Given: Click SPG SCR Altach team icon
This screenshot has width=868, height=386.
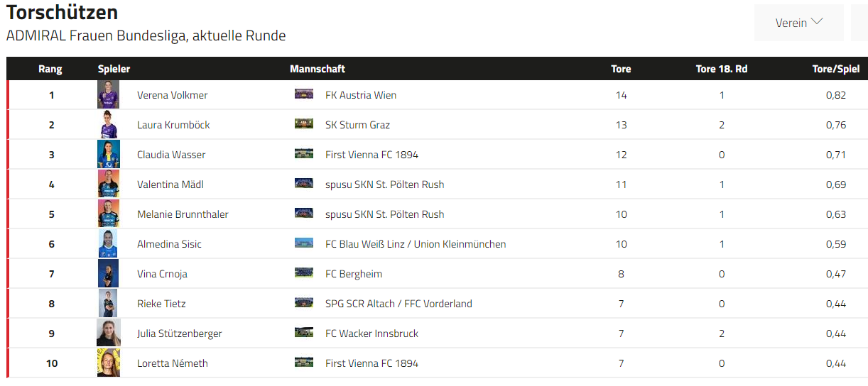Looking at the screenshot, I should pos(304,303).
